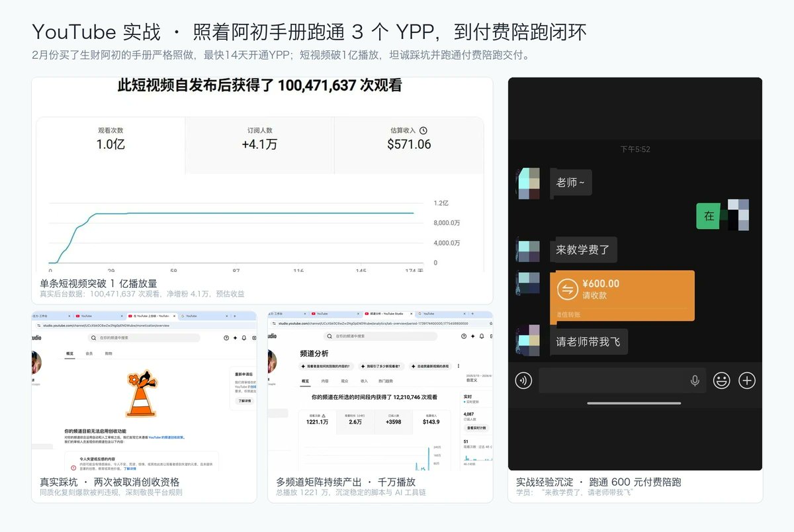Image resolution: width=794 pixels, height=532 pixels.
Task: Click 了解详情 link under 令人失望或反感的内容
Action: (130, 468)
